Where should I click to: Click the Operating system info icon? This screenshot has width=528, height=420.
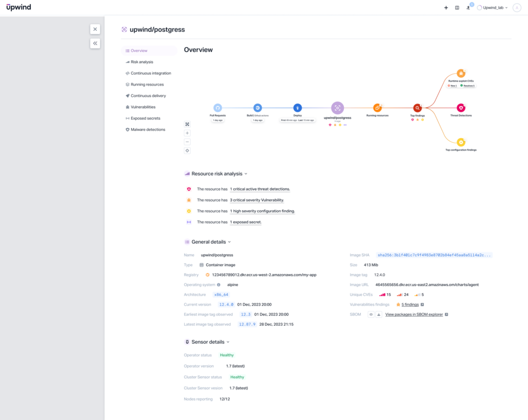pos(219,284)
